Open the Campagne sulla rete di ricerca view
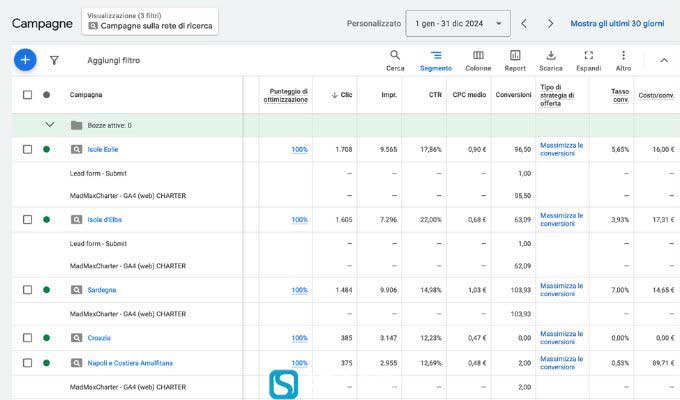This screenshot has width=680, height=400. (x=150, y=21)
